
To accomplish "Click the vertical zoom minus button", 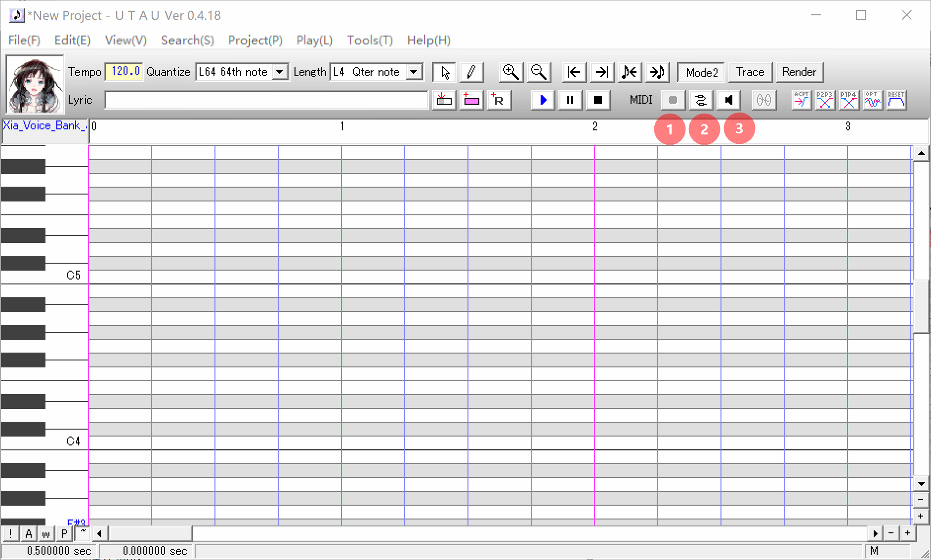I will tap(921, 499).
